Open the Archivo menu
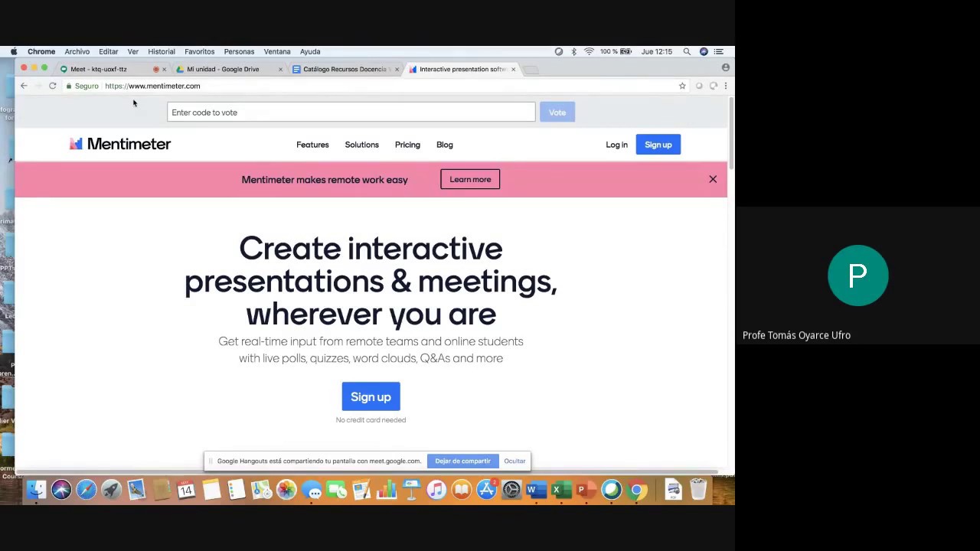Viewport: 980px width, 551px height. [x=77, y=51]
